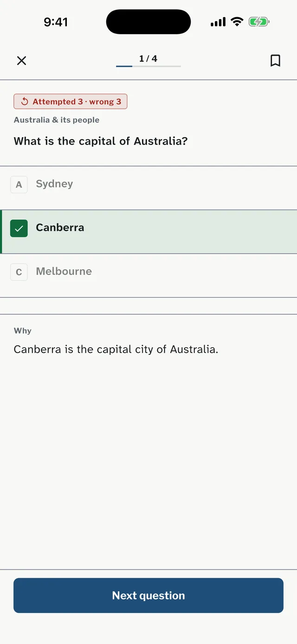Bookmark this question
This screenshot has width=297, height=644.
[x=275, y=61]
